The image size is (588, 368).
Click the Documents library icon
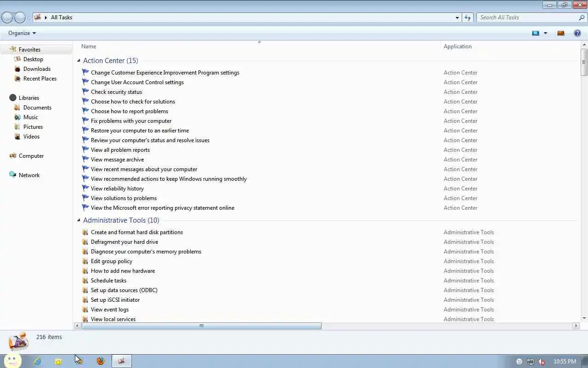(x=17, y=107)
